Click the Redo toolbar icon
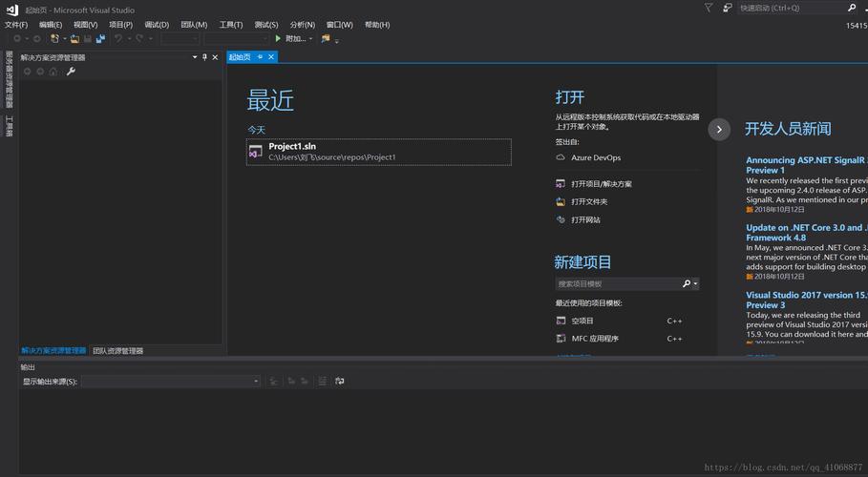The height and width of the screenshot is (477, 868). point(139,39)
